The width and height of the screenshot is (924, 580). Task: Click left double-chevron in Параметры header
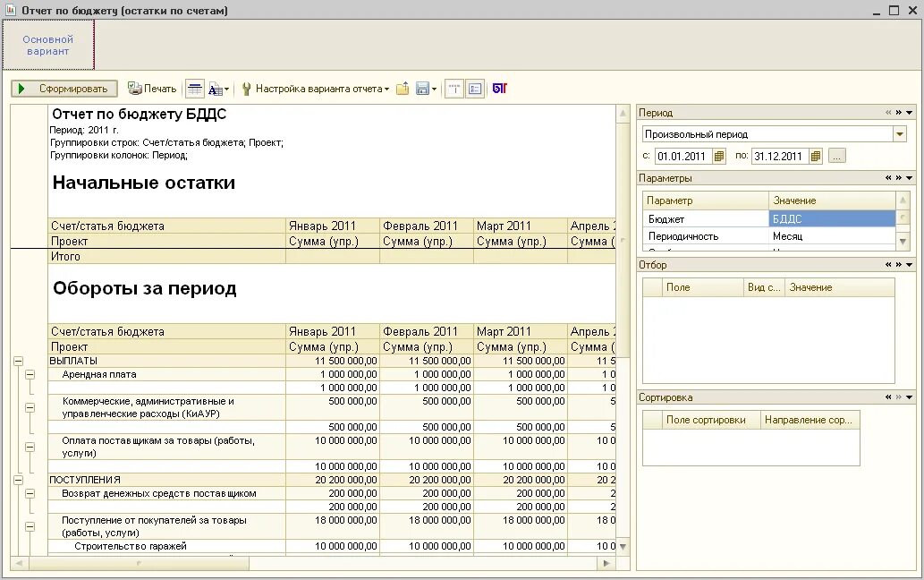pos(888,178)
